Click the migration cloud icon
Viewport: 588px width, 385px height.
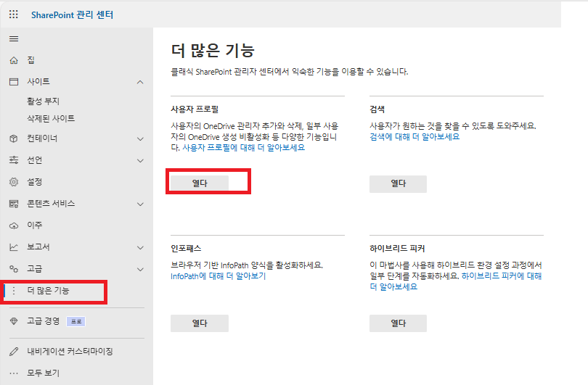pos(14,225)
